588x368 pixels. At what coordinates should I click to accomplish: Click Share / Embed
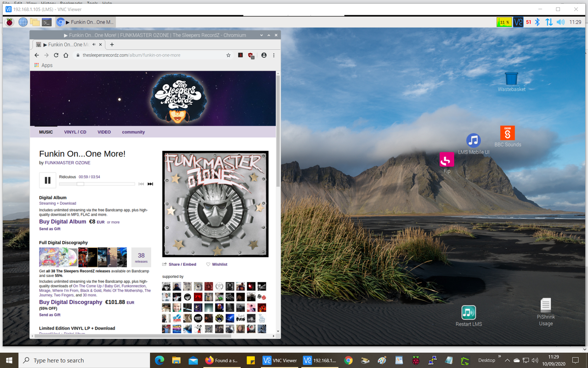coord(179,264)
